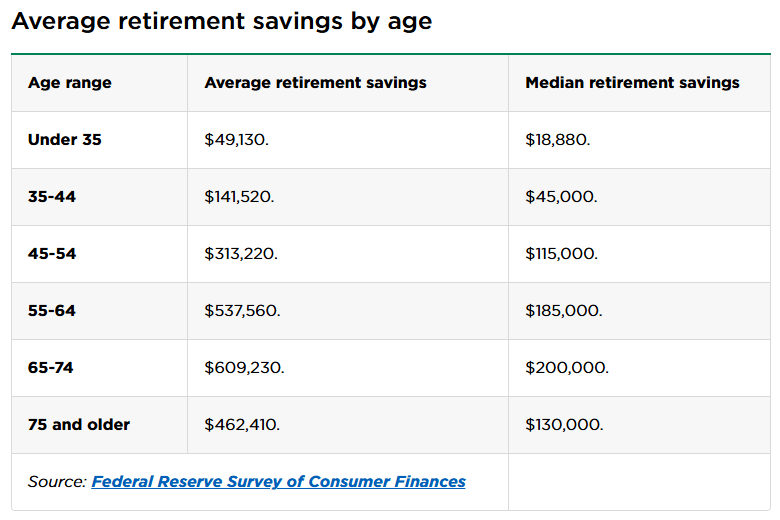Select the $609,230 average savings cell
Image resolution: width=780 pixels, height=520 pixels.
(x=244, y=368)
